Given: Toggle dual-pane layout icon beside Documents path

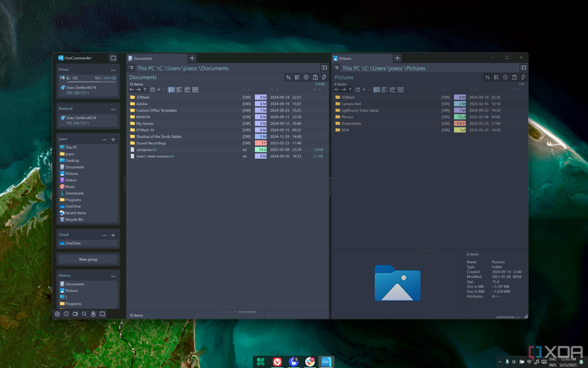Looking at the screenshot, I should tap(325, 68).
